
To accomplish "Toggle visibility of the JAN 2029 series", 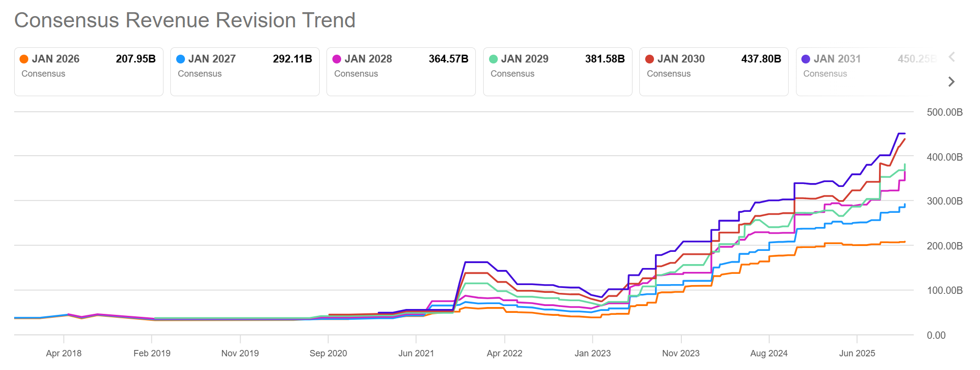I will pyautogui.click(x=557, y=71).
